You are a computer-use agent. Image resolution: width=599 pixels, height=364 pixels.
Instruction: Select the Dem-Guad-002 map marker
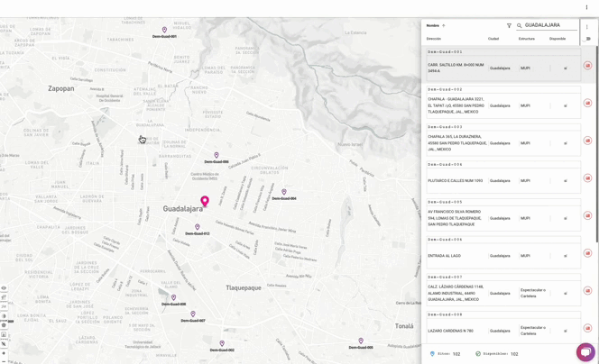click(x=222, y=343)
